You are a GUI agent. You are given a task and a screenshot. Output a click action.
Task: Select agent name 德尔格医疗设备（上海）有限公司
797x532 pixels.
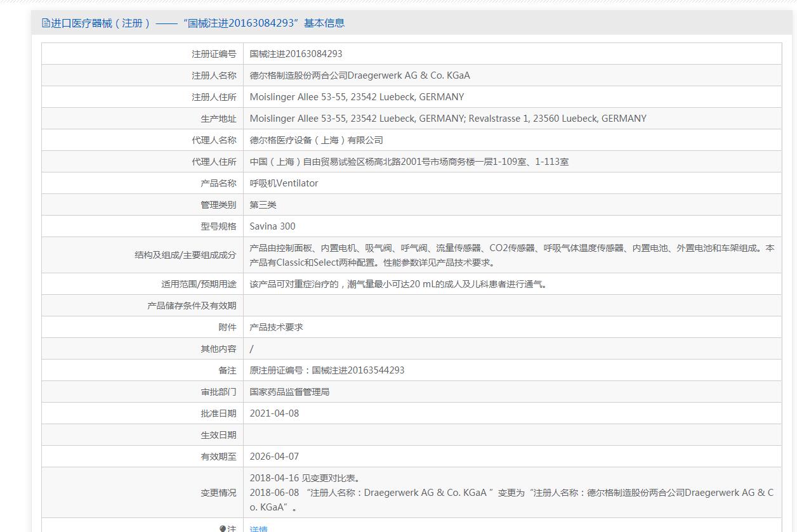(x=316, y=140)
